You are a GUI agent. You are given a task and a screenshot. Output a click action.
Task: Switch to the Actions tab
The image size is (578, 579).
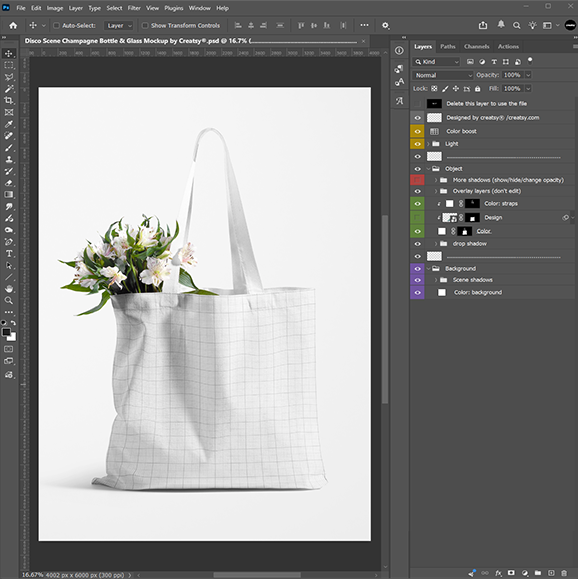click(x=508, y=47)
